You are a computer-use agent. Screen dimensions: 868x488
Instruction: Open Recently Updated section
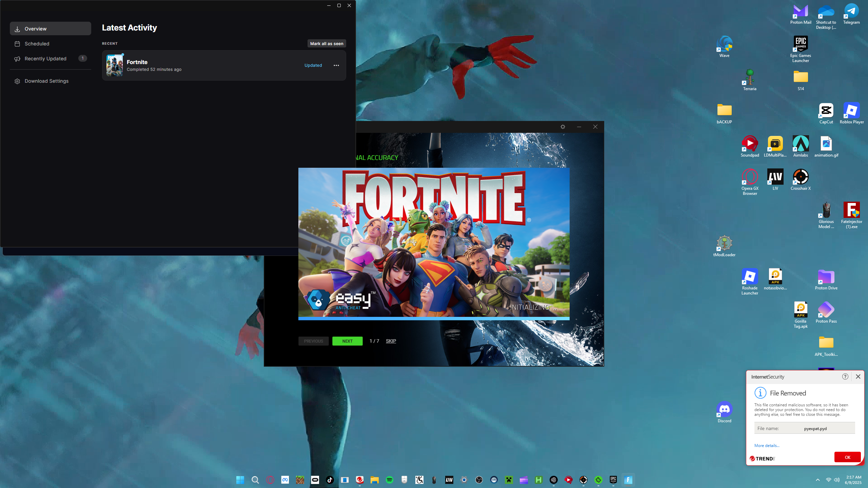point(45,59)
